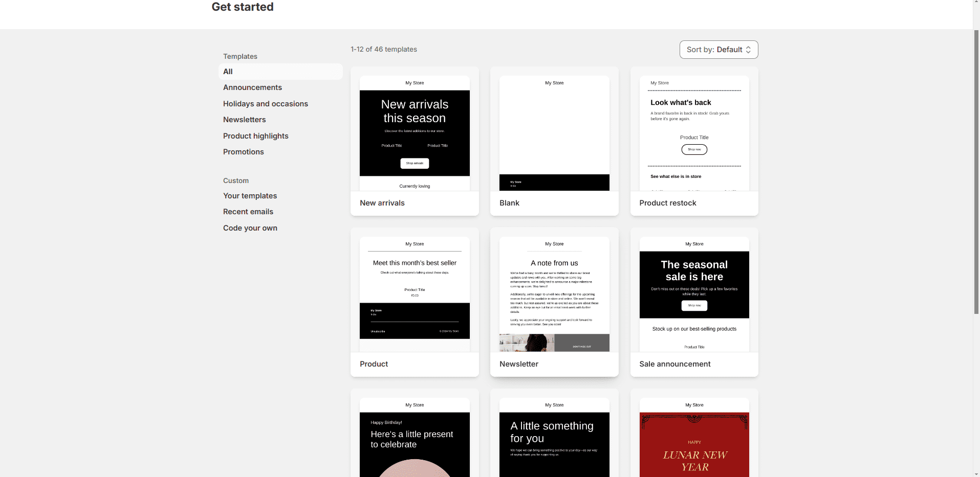Image resolution: width=980 pixels, height=477 pixels.
Task: Show Newsletters templates
Action: click(x=244, y=120)
